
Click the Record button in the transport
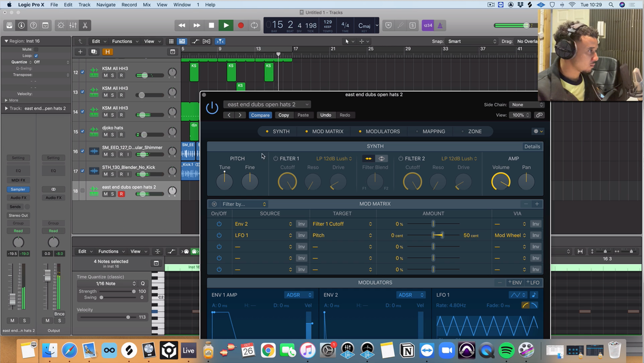coord(241,25)
